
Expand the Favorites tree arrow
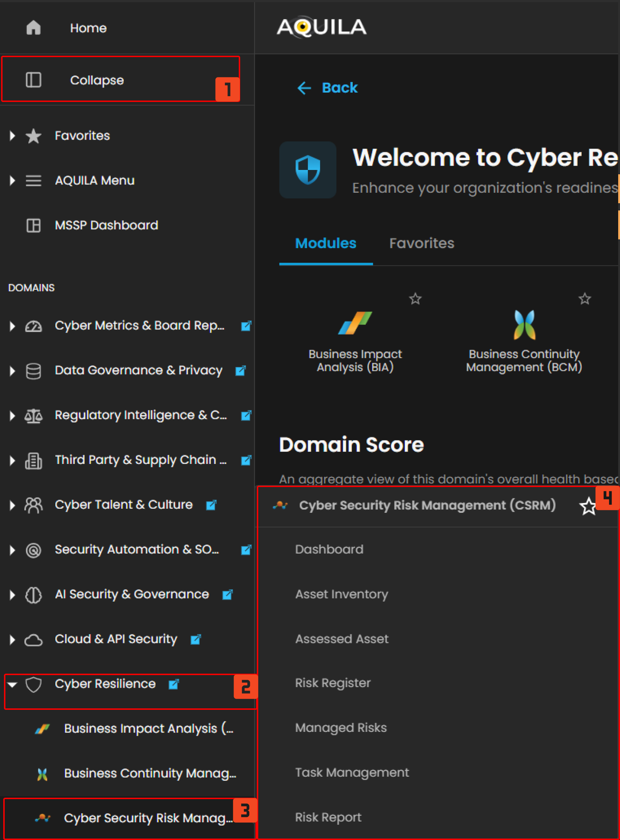(12, 136)
